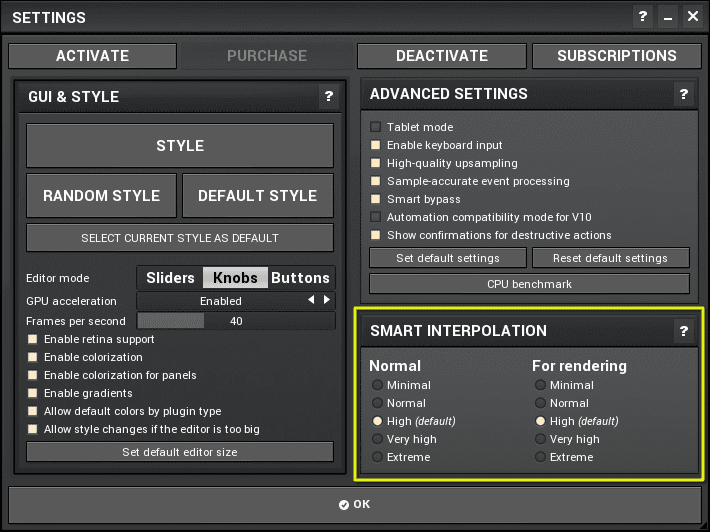The height and width of the screenshot is (532, 710).
Task: Open help for GUI & Style panel
Action: click(x=329, y=96)
